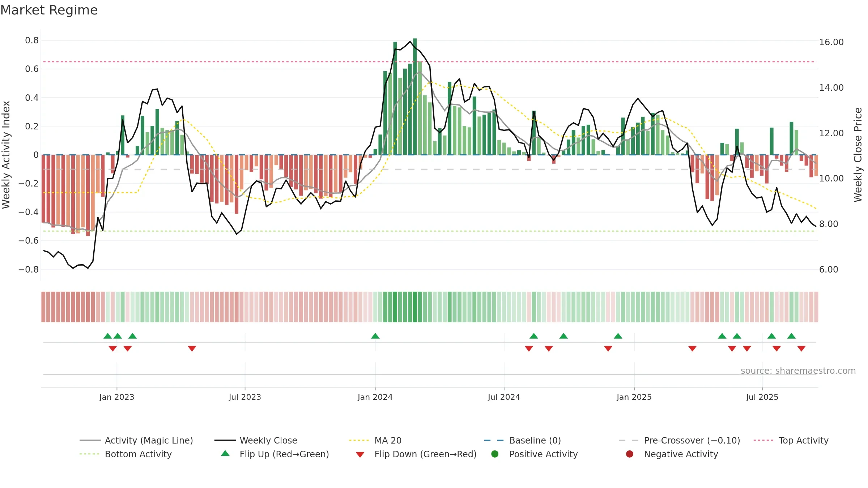Click the Top Activity legend entry
Viewport: 868px width, 488px height.
point(791,440)
